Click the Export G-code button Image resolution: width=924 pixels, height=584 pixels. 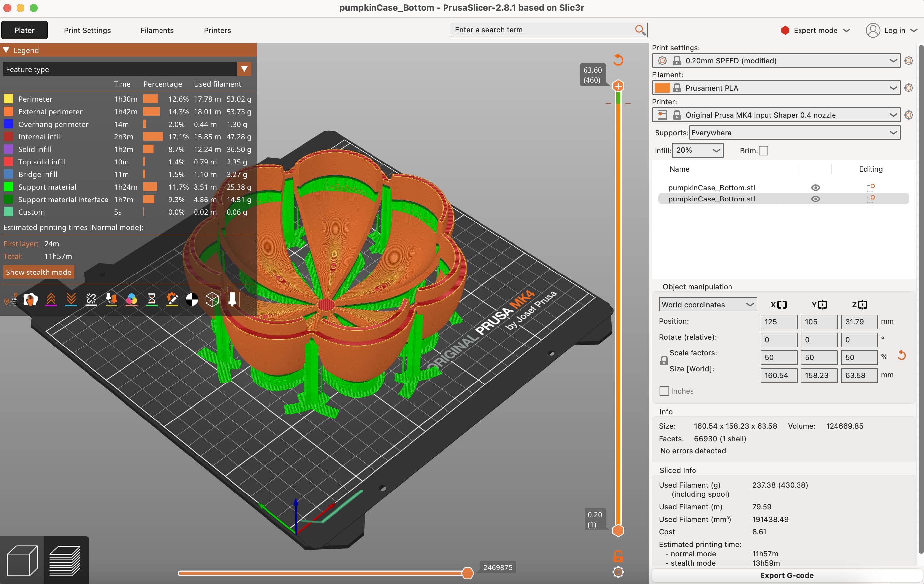click(x=787, y=575)
